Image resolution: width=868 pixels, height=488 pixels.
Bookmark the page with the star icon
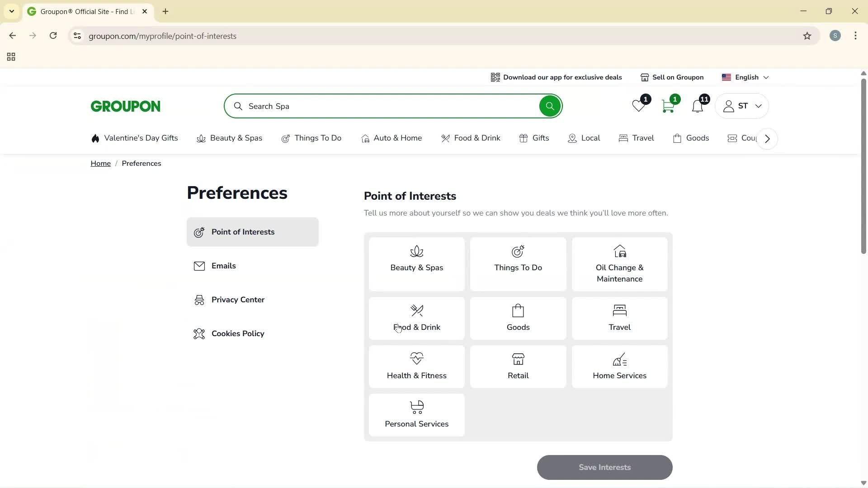807,36
